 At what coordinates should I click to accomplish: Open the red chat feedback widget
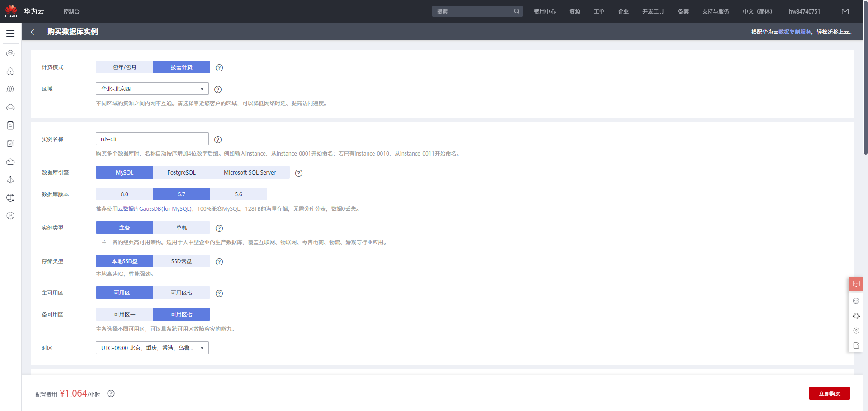856,284
